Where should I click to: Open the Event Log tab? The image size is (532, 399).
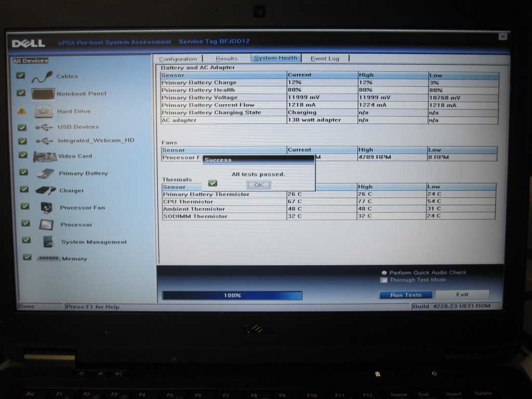point(324,59)
